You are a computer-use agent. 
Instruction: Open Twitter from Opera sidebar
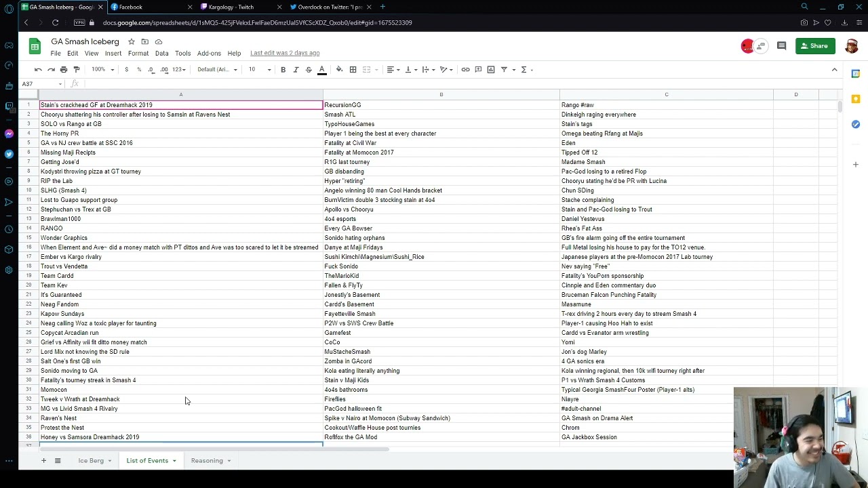[9, 154]
